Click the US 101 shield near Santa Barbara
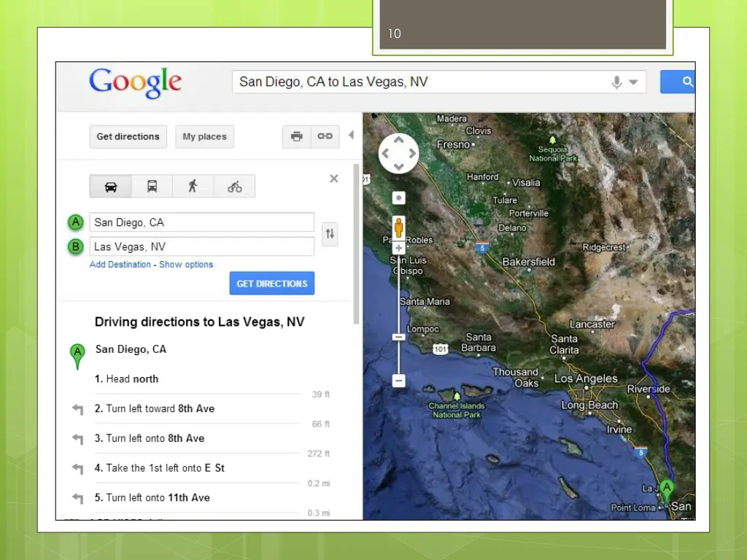This screenshot has width=747, height=560. coord(440,349)
